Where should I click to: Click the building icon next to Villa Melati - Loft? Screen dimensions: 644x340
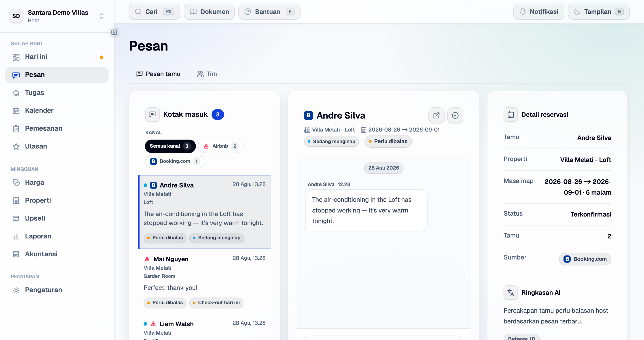click(307, 130)
